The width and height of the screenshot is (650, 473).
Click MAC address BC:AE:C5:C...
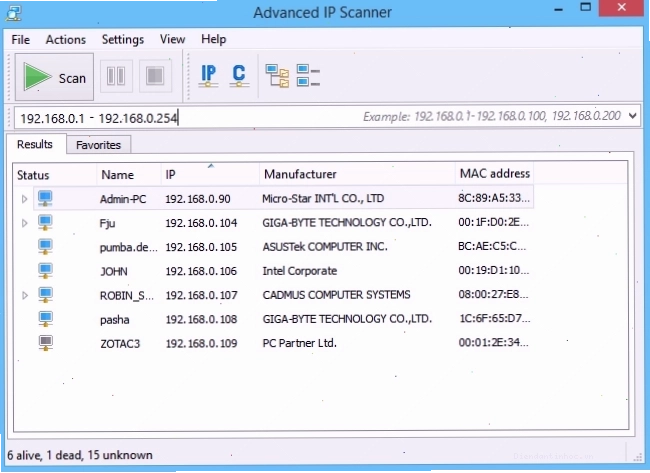pos(492,246)
